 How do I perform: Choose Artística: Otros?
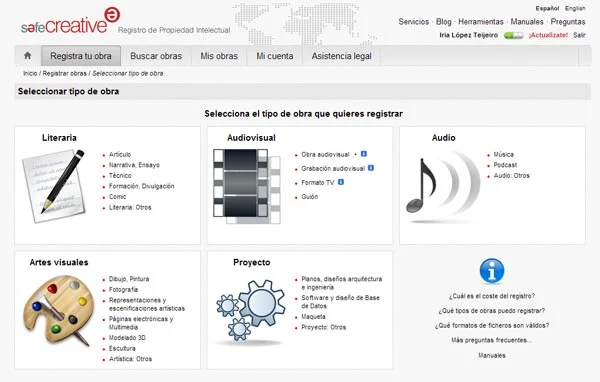point(130,359)
